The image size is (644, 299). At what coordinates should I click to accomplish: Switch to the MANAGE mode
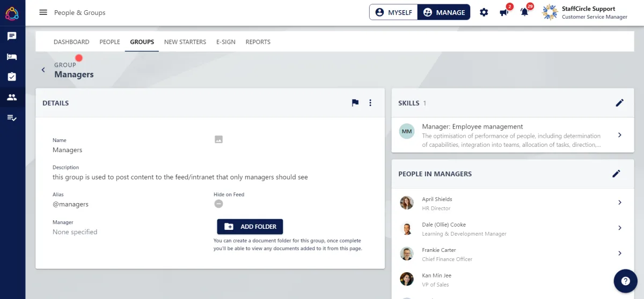click(444, 12)
